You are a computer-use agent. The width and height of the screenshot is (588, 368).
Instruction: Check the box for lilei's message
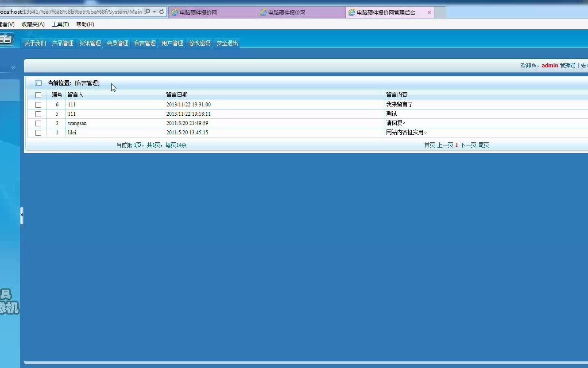(38, 133)
